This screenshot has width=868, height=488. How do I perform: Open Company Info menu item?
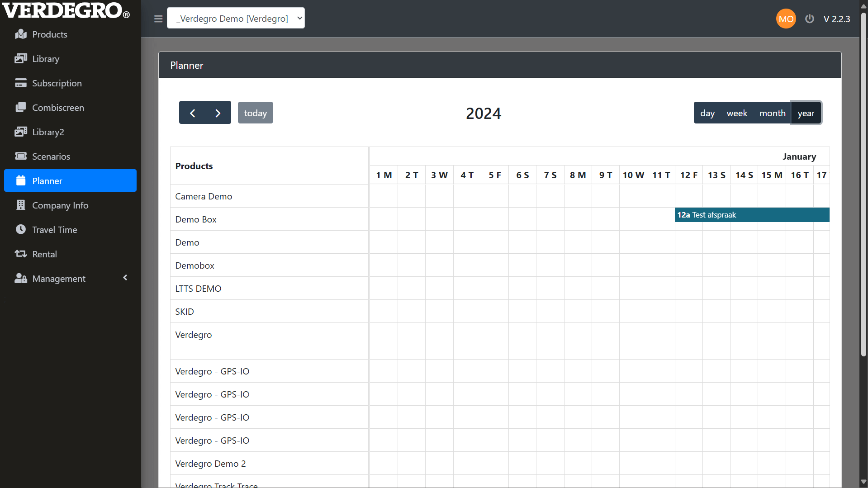[70, 205]
